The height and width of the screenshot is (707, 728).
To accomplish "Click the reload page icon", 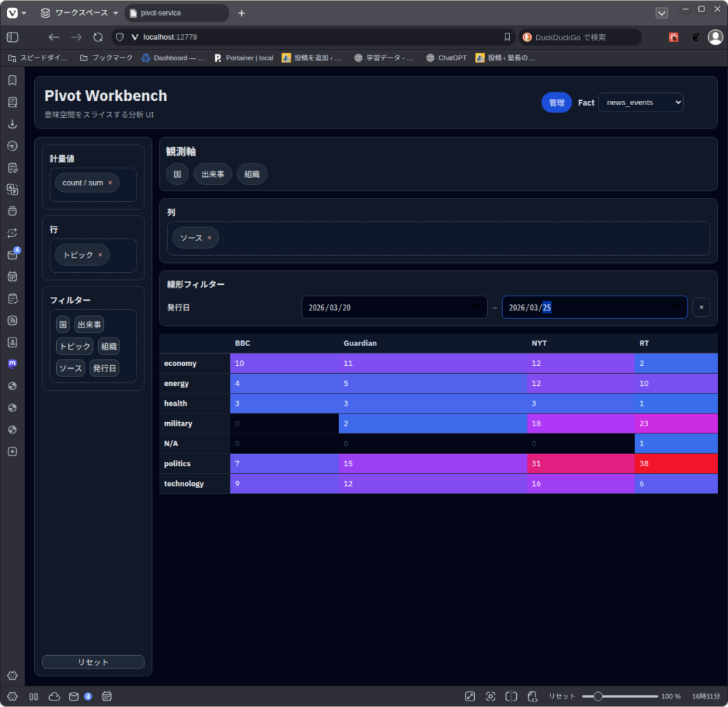I will [x=98, y=37].
